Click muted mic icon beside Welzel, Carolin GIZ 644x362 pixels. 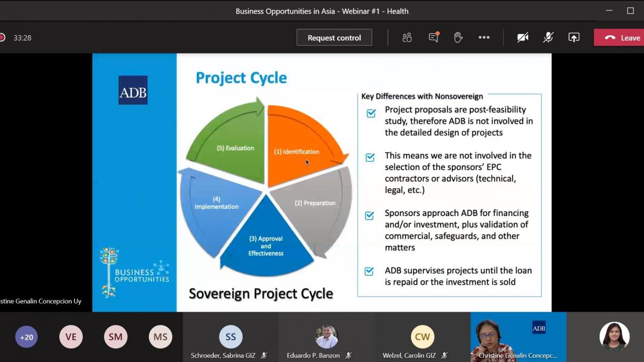point(444,355)
